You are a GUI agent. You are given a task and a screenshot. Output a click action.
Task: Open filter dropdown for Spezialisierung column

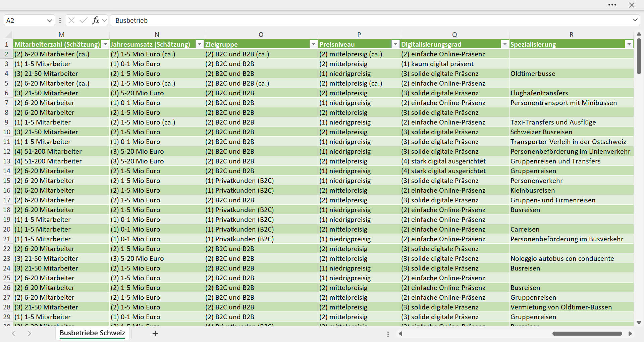coord(629,44)
